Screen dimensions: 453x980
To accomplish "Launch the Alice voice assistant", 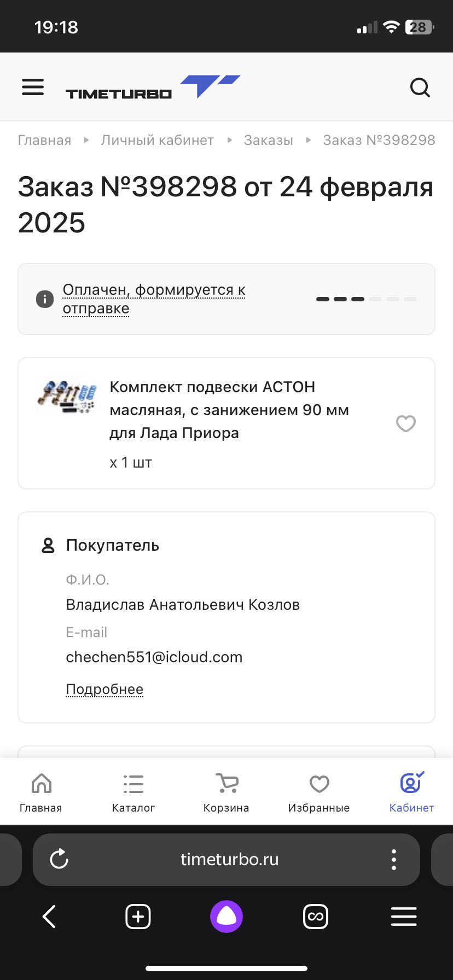I will pyautogui.click(x=226, y=917).
